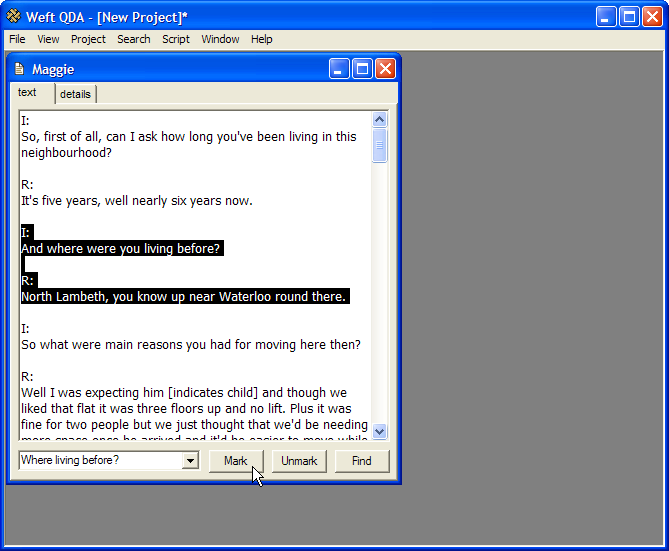Expand the category dropdown arrow

(190, 461)
